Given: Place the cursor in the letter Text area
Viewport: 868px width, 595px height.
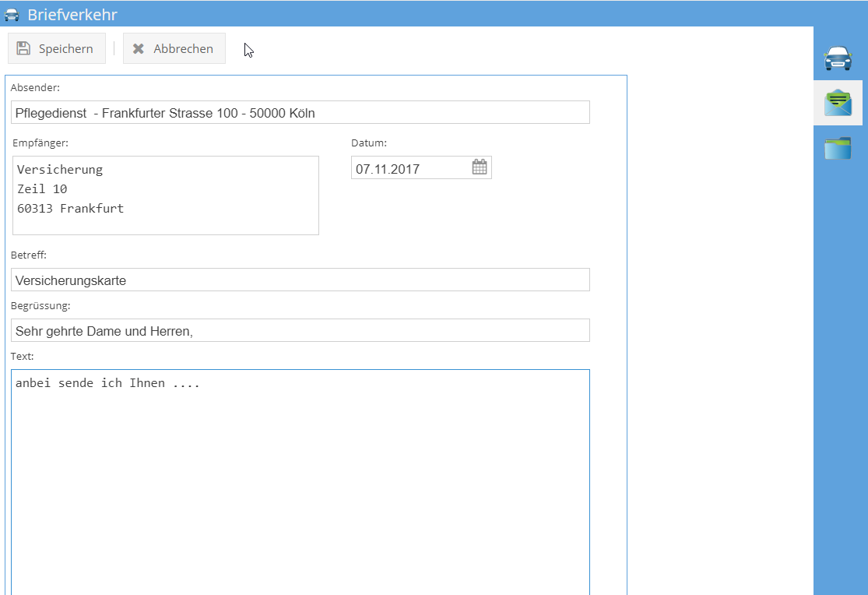Looking at the screenshot, I should [x=300, y=483].
